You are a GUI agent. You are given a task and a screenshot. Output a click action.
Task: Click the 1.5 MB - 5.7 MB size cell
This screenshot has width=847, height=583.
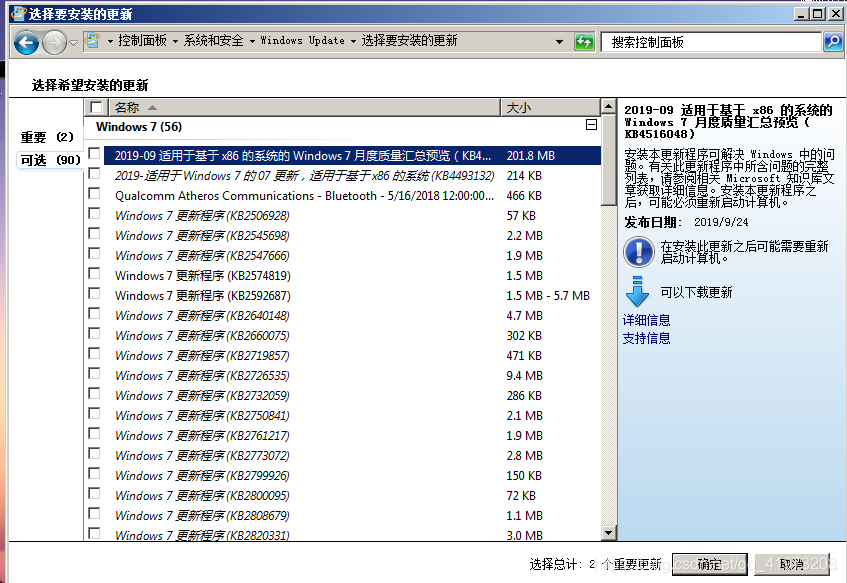(548, 296)
